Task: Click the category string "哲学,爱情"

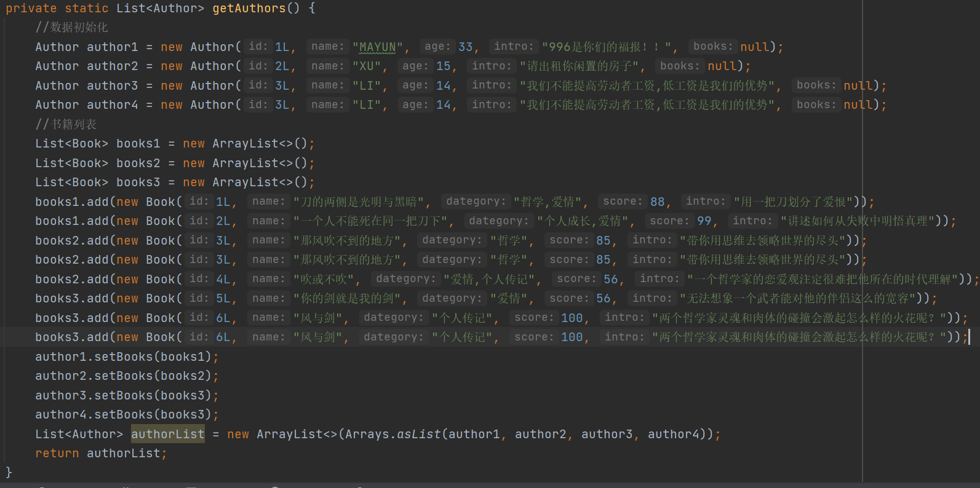Action: pos(548,202)
